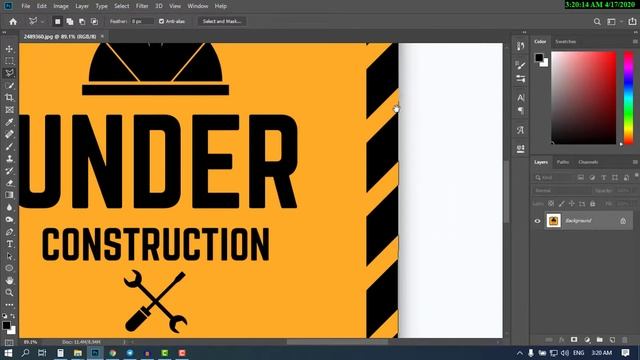The width and height of the screenshot is (640, 360).
Task: Hide the Background layer with eye icon
Action: coord(537,221)
